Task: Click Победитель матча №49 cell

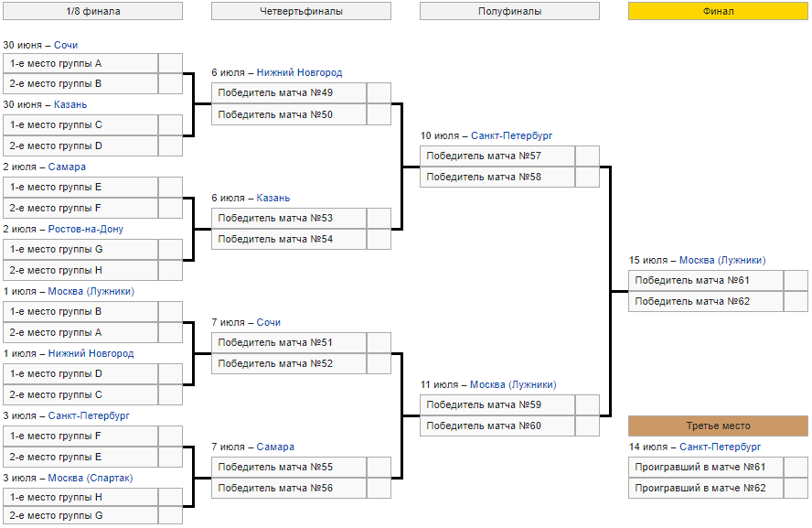Action: [x=289, y=92]
